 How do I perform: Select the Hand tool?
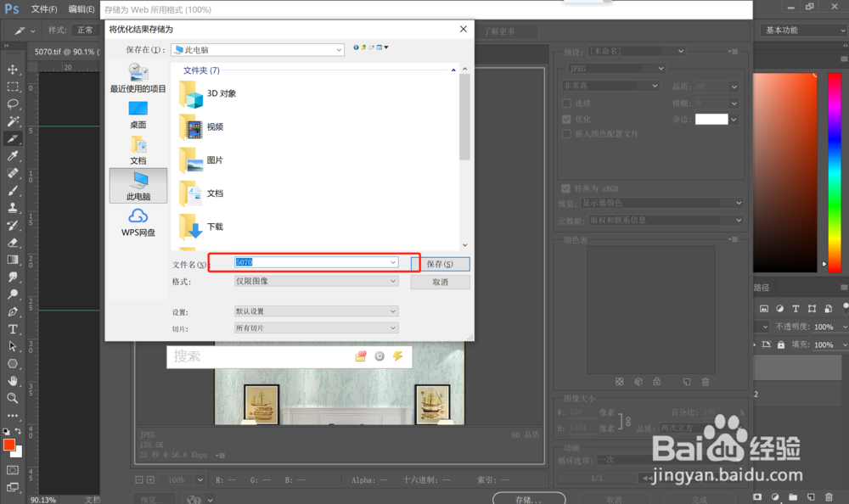click(13, 381)
